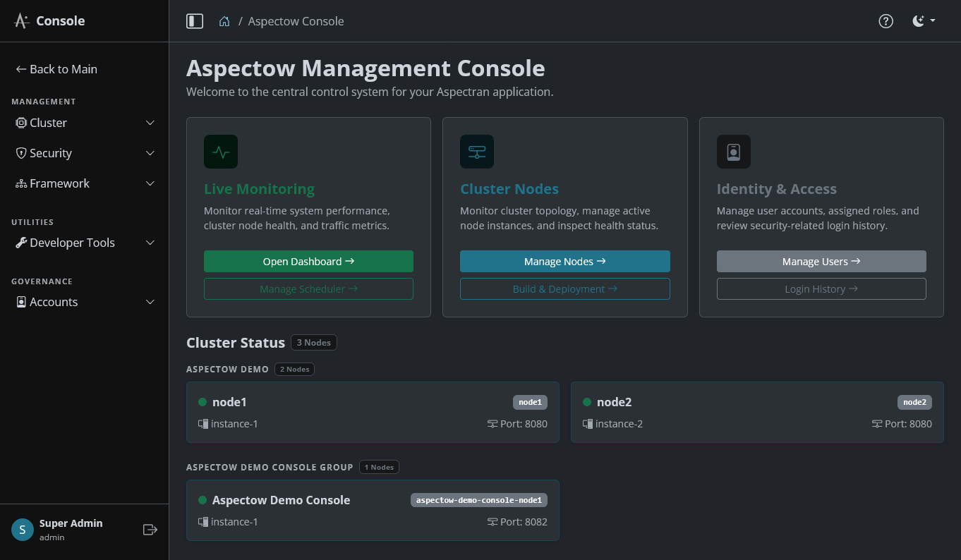Screen dimensions: 961x560
Task: Click the Manage Scheduler button
Action: click(308, 288)
